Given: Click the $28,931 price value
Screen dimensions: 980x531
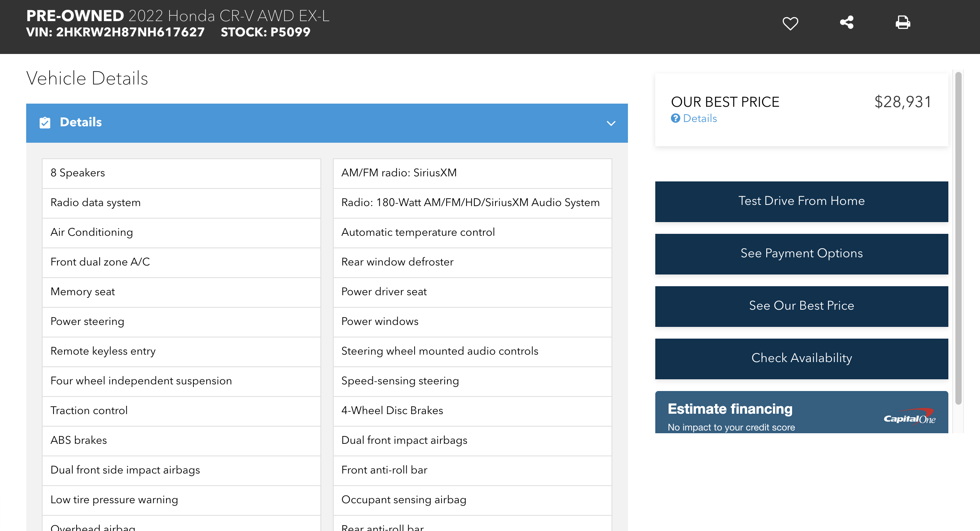Looking at the screenshot, I should (903, 102).
